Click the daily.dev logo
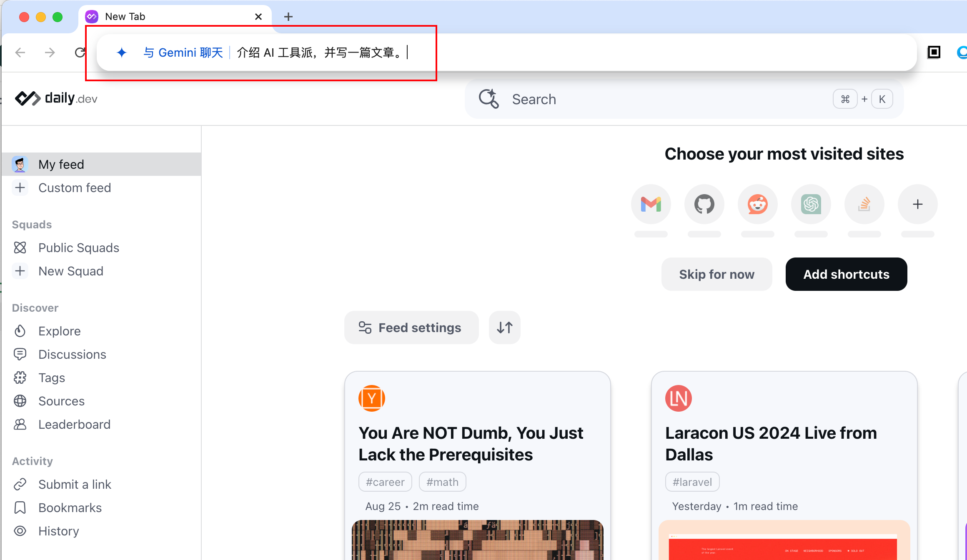Screen dimensions: 967x560 pos(56,99)
